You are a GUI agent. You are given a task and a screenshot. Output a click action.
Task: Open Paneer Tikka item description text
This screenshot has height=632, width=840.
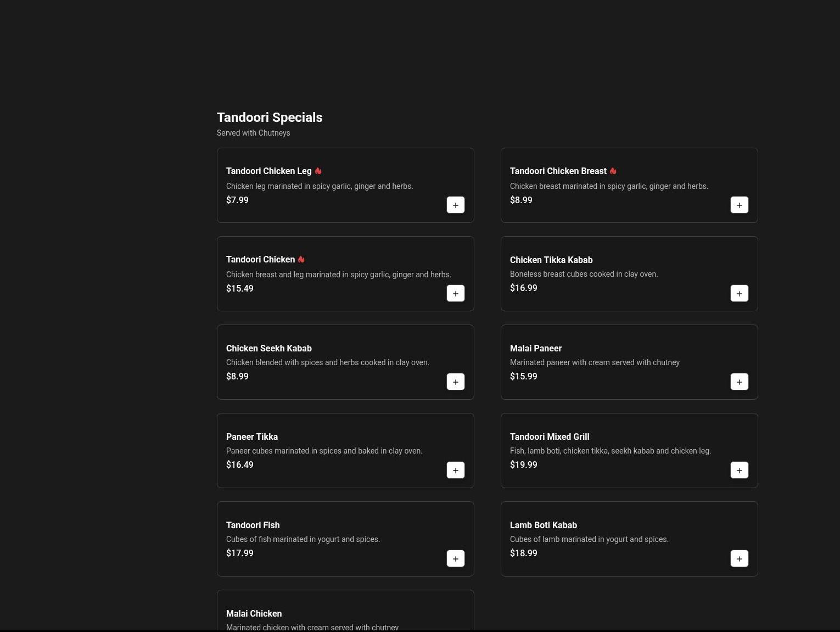(324, 451)
